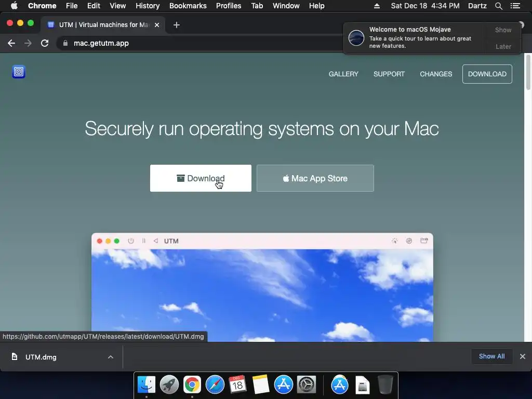Screen dimensions: 532x399
Task: Go back with the browser back arrow
Action: [11, 43]
